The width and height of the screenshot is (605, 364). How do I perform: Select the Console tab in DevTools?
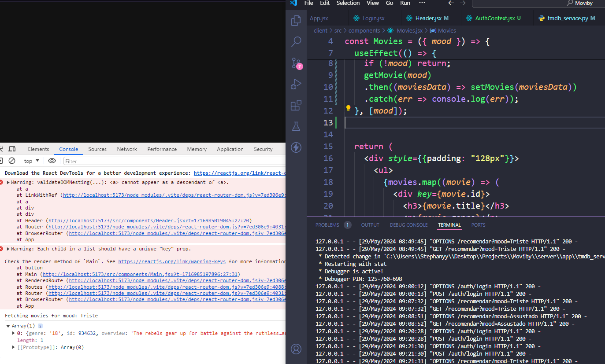click(x=69, y=149)
